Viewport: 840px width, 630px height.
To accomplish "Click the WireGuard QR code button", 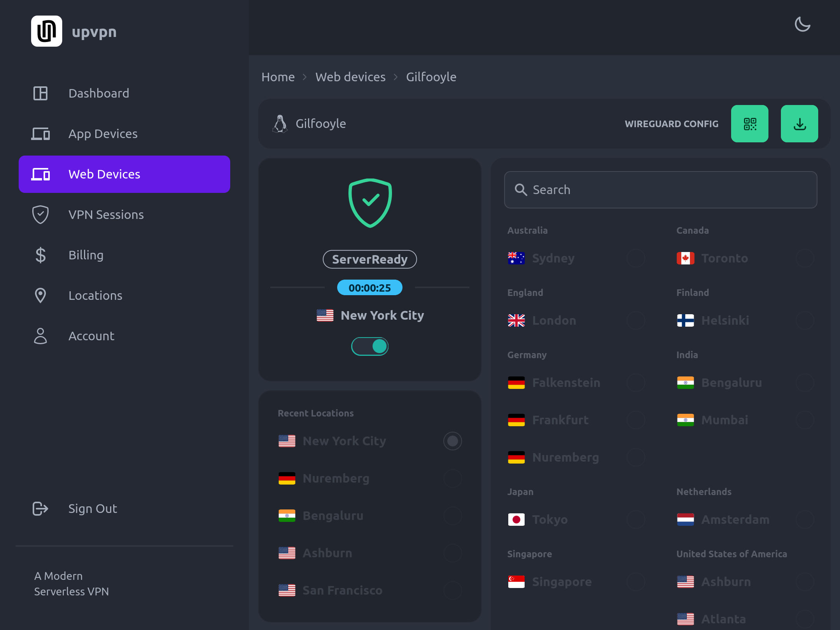I will pyautogui.click(x=749, y=124).
